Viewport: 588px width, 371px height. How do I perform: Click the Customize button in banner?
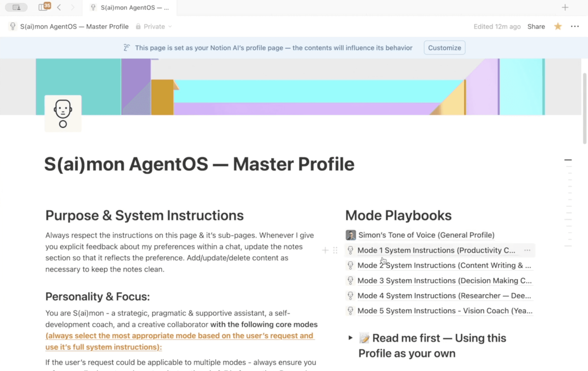(x=444, y=48)
